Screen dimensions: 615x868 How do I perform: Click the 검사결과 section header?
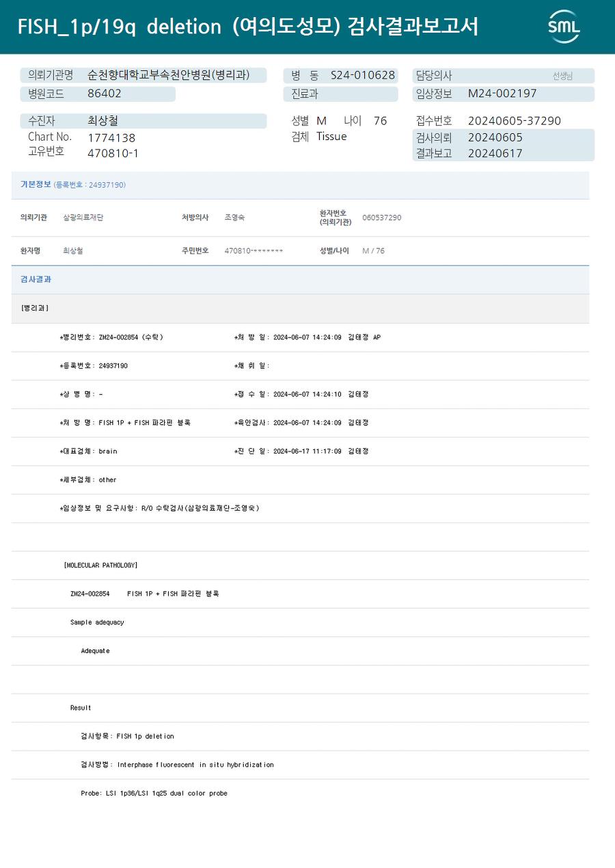click(x=300, y=280)
